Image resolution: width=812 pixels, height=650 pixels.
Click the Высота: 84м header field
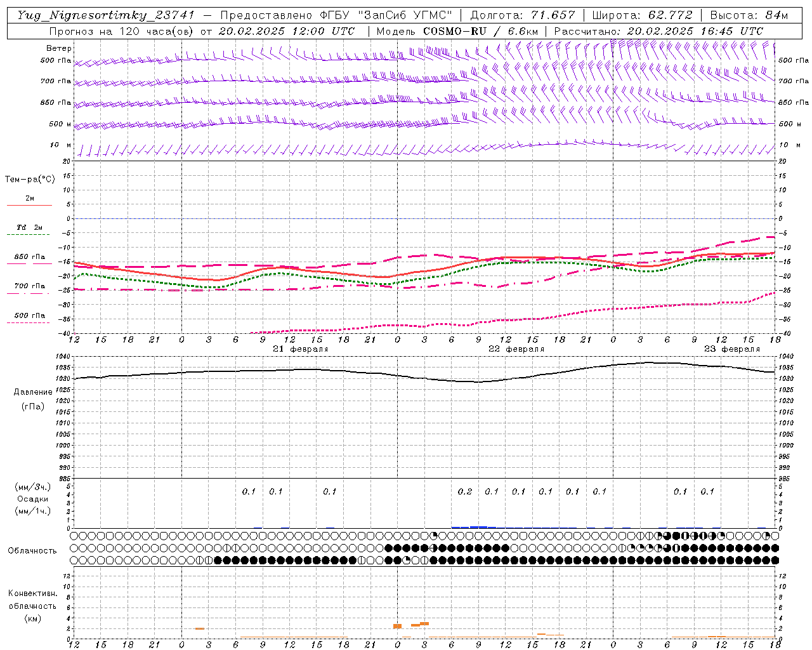pyautogui.click(x=749, y=15)
